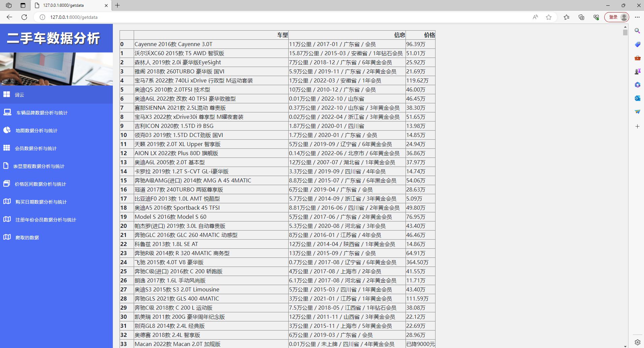Click the grid icon beside 会员数据分析与统计

(7, 148)
